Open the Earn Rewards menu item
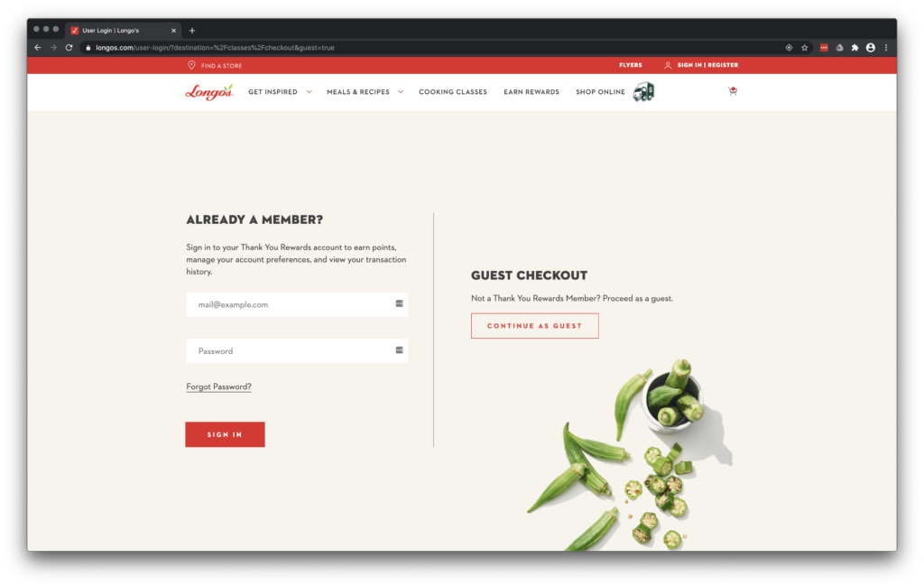This screenshot has height=587, width=924. point(531,92)
